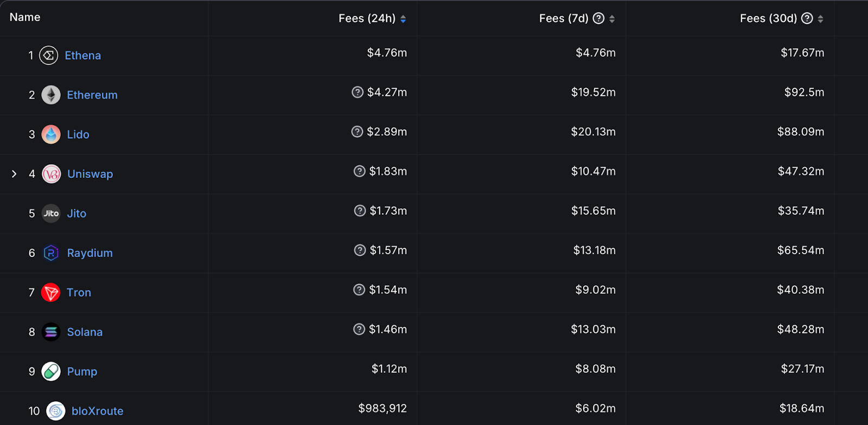Open the bloXroute protocol link

(98, 411)
